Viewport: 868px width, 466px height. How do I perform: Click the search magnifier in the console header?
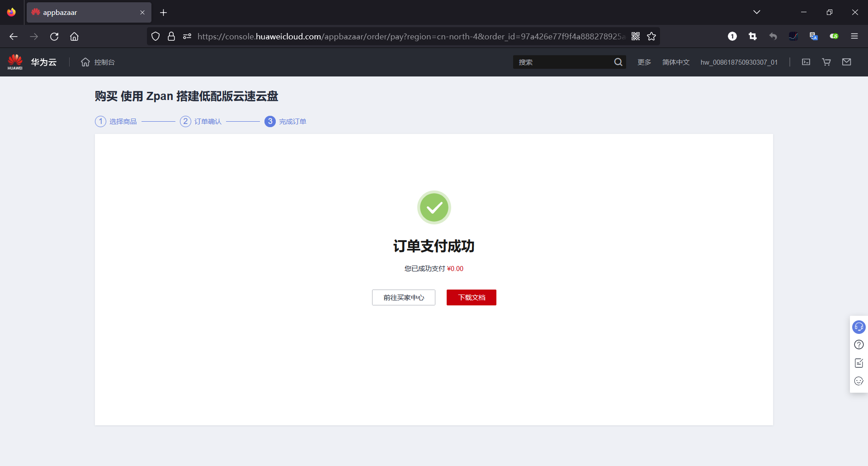pyautogui.click(x=618, y=62)
